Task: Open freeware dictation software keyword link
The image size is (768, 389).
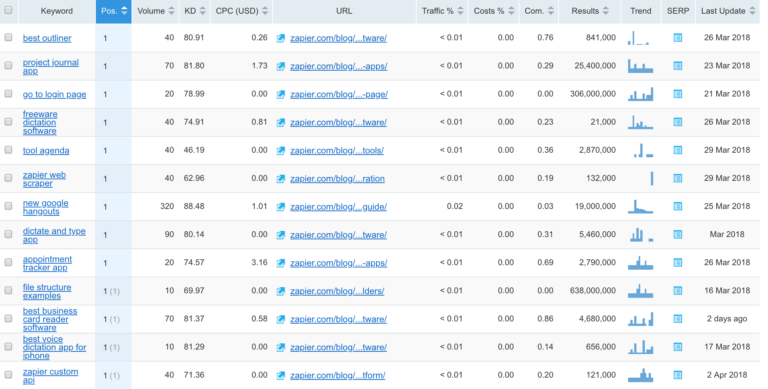Action: point(40,122)
